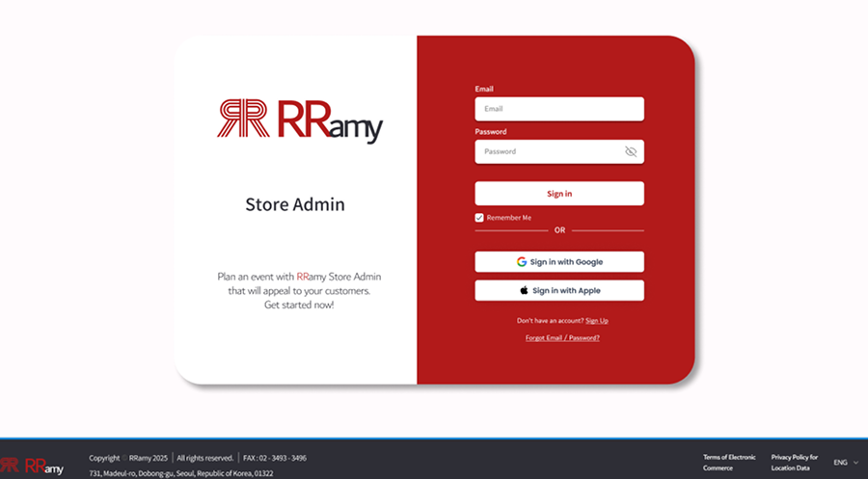This screenshot has height=479, width=868.
Task: Expand the ENG language dropdown
Action: [x=847, y=463]
